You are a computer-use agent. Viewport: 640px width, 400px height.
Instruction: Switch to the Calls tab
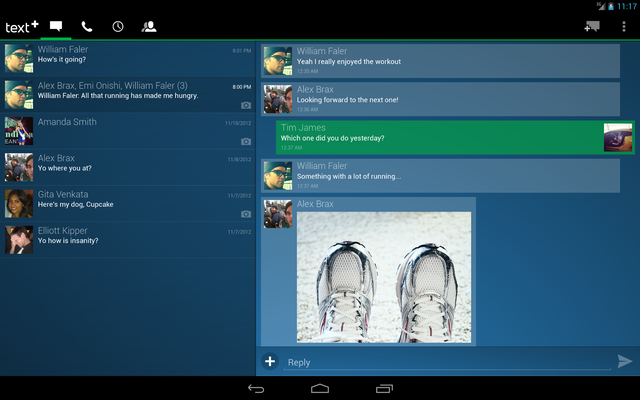coord(87,26)
